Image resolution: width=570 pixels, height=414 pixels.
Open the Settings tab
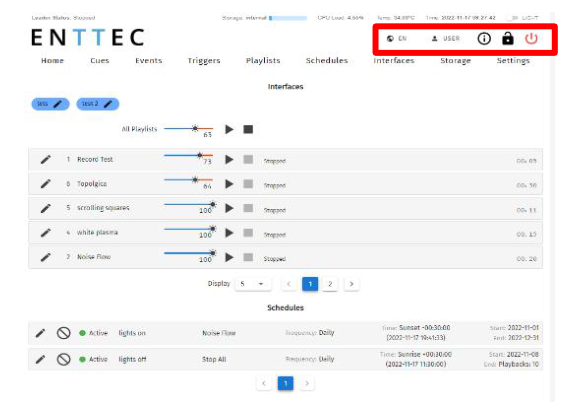513,61
